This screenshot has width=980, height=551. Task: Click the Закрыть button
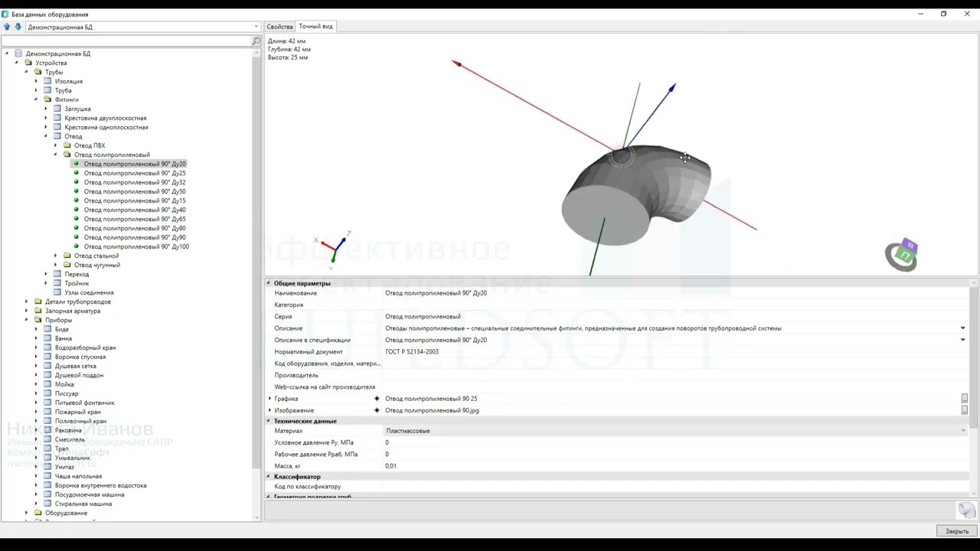[957, 531]
